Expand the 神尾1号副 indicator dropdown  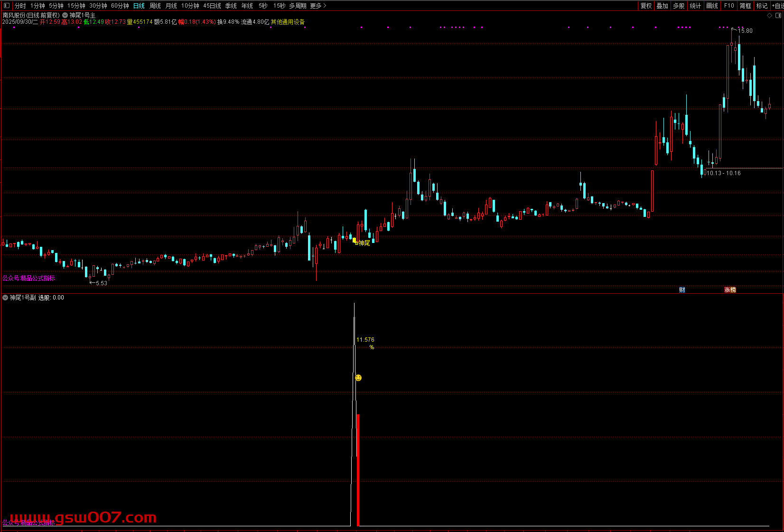pos(5,298)
